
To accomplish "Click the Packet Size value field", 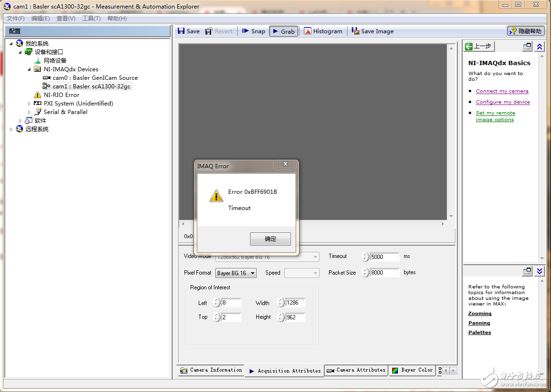I will click(x=385, y=273).
